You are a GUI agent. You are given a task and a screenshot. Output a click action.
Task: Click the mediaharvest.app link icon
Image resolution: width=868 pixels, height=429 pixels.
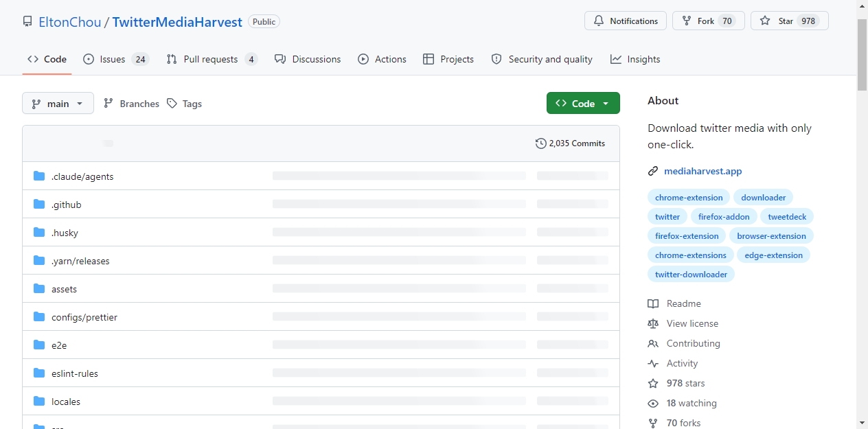pos(653,171)
